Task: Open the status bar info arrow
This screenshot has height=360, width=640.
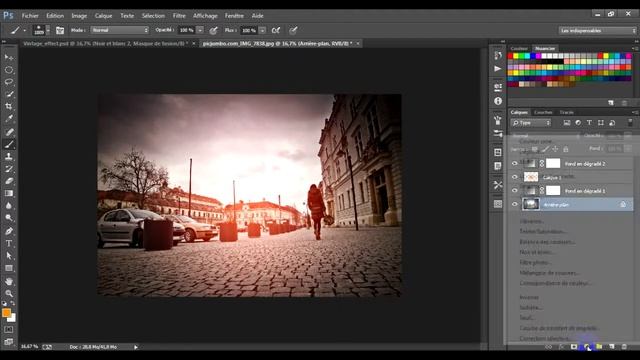Action: pos(136,347)
